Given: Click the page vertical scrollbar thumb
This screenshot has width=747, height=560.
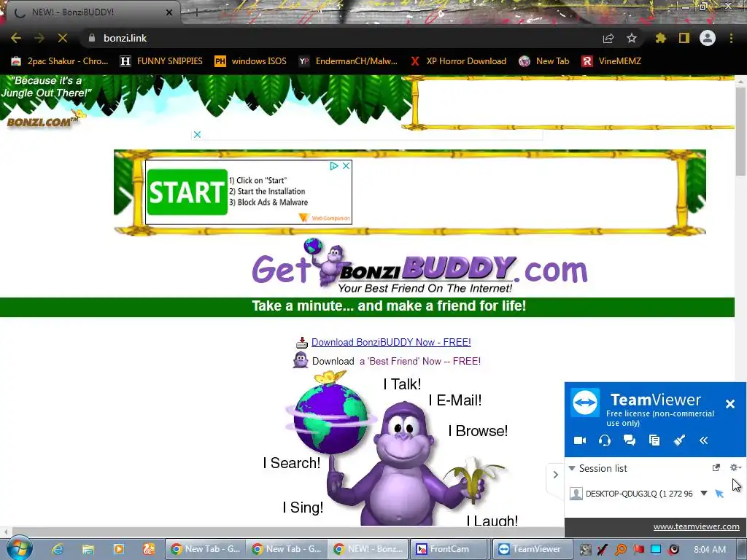Looking at the screenshot, I should tap(740, 131).
